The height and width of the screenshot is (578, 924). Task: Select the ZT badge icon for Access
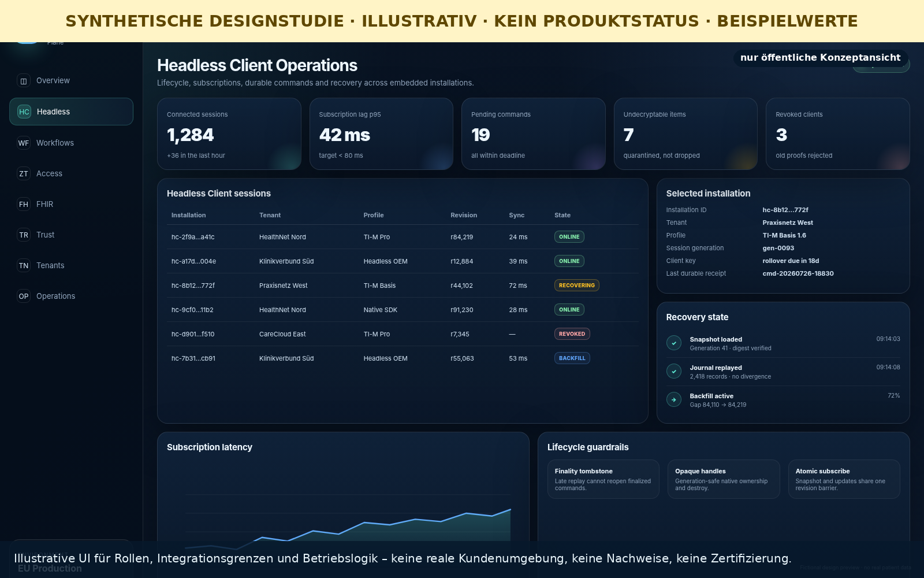pos(24,173)
